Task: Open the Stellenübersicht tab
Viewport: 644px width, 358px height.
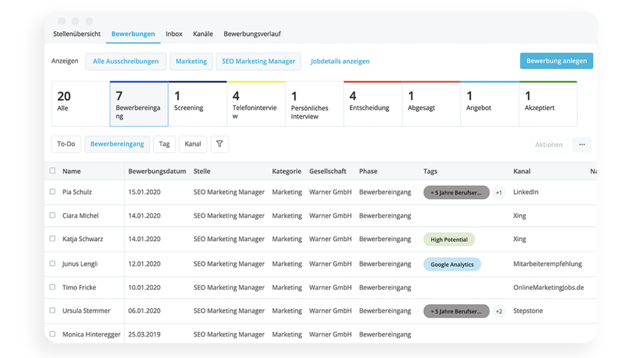Action: [77, 34]
